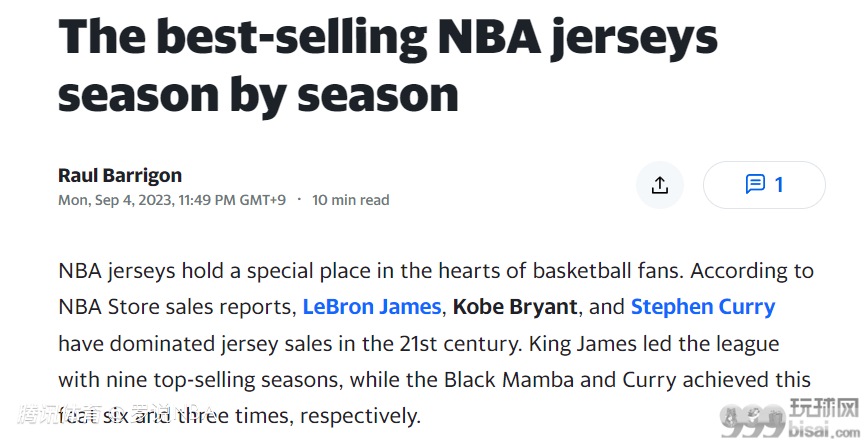This screenshot has width=861, height=439.
Task: Open the LeBron James link
Action: tap(372, 307)
